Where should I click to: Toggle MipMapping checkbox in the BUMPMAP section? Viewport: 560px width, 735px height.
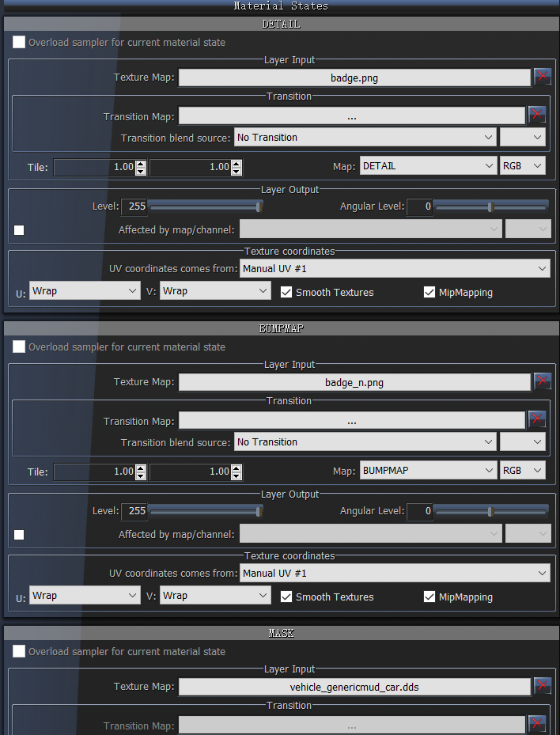[x=429, y=597]
